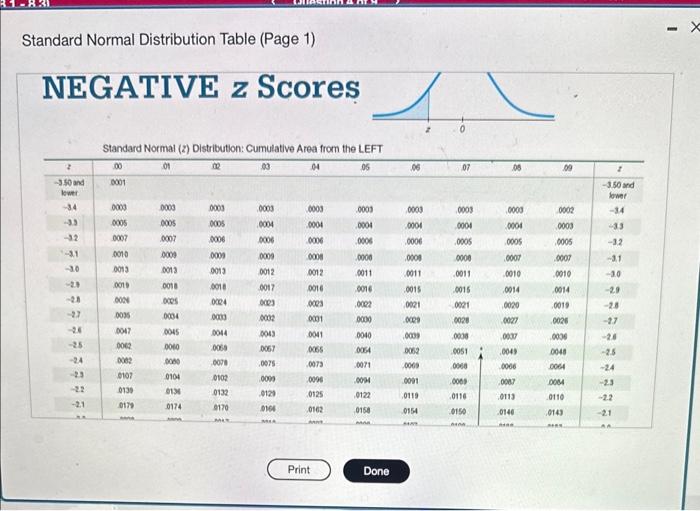Select the .0060 cell in row -2.5

(x=172, y=347)
